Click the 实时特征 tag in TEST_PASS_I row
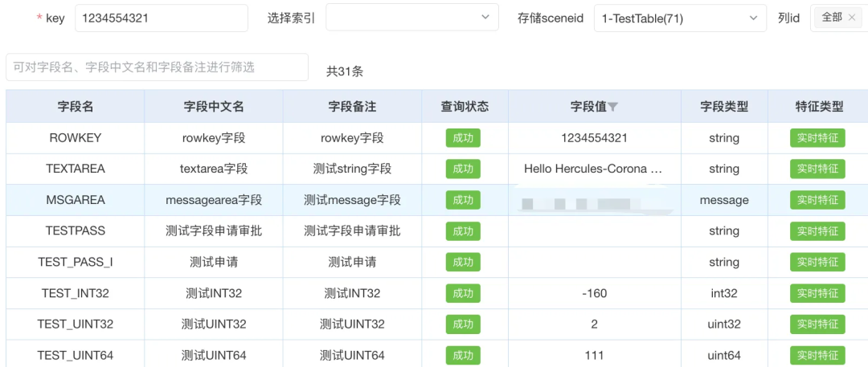Image resolution: width=868 pixels, height=367 pixels. click(x=817, y=262)
